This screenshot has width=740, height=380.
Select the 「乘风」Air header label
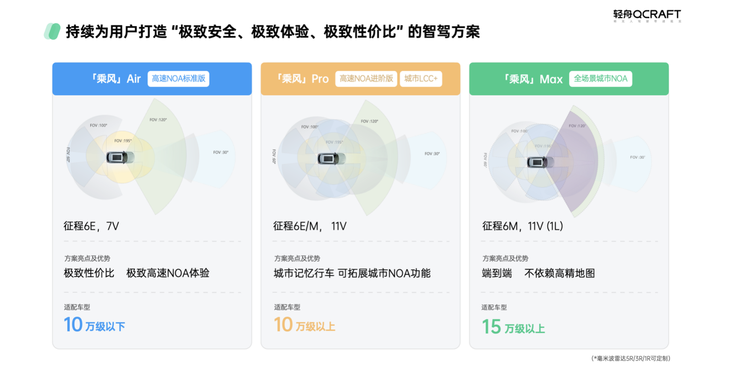coord(116,78)
